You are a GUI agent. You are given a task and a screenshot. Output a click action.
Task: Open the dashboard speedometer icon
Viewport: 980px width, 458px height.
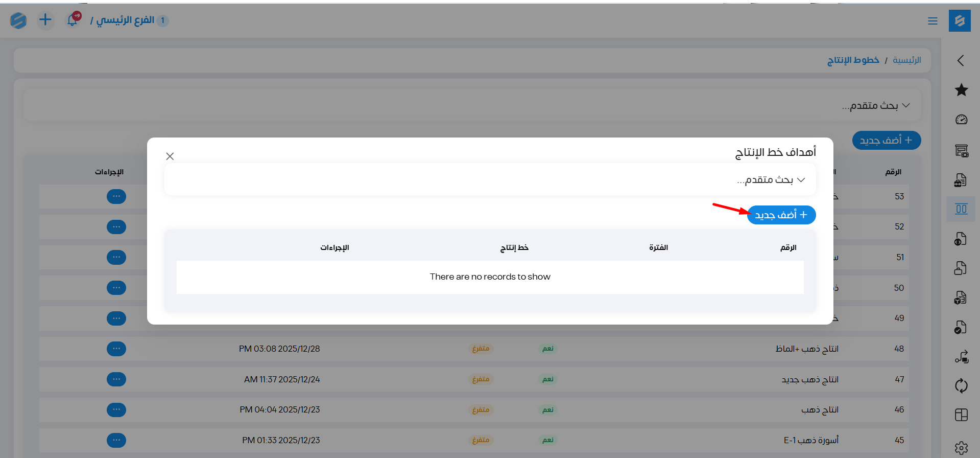(x=961, y=120)
